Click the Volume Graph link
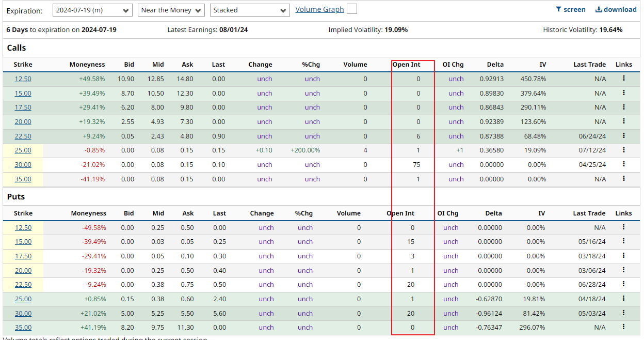 319,9
